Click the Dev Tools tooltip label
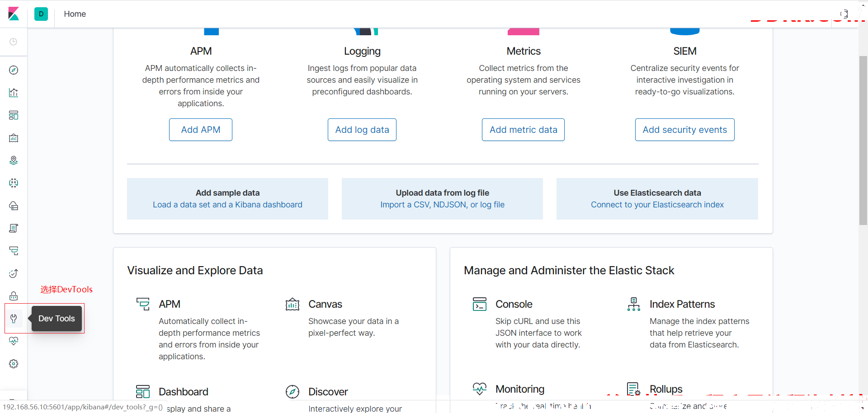 click(57, 319)
